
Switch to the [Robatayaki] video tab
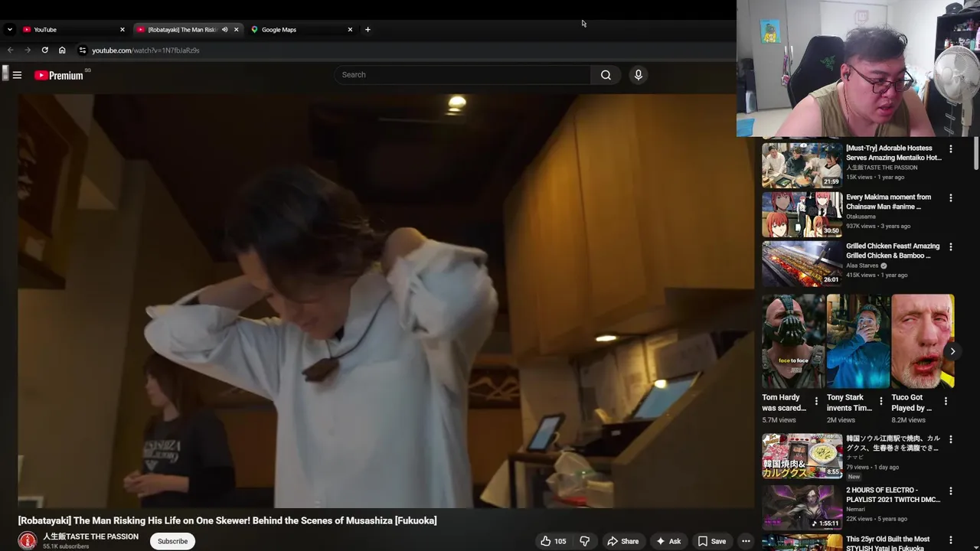[x=181, y=30]
